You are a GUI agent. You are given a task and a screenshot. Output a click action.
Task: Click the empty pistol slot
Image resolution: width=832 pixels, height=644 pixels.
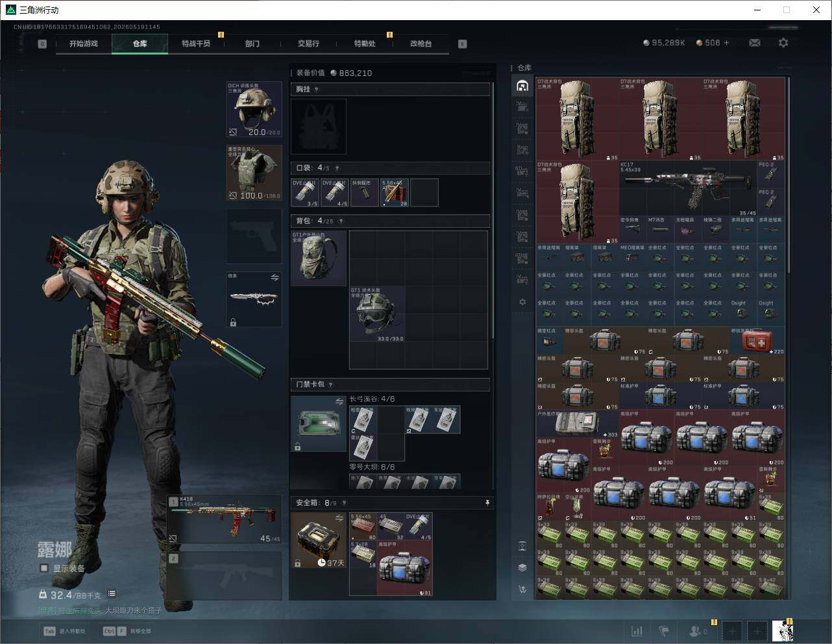tap(254, 236)
